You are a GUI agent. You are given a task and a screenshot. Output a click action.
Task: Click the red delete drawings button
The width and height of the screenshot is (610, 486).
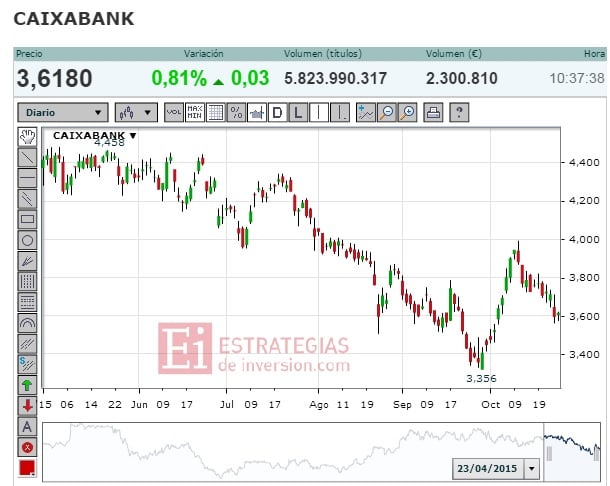click(27, 447)
